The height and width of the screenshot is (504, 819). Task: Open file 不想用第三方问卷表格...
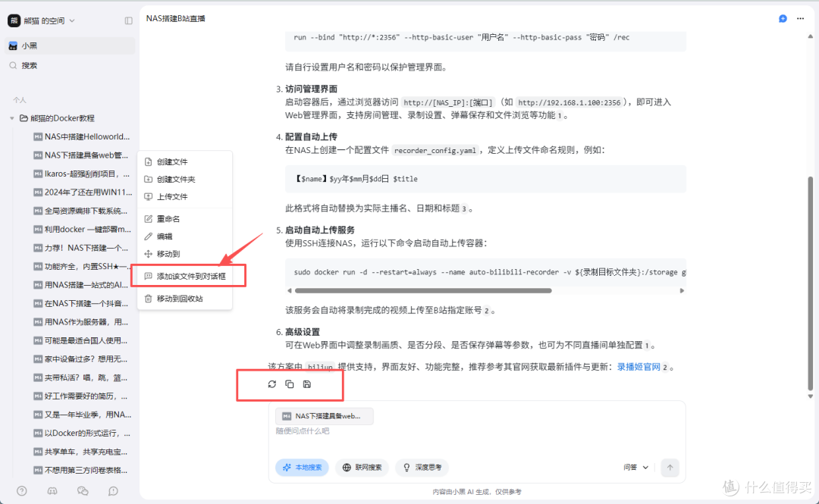82,471
